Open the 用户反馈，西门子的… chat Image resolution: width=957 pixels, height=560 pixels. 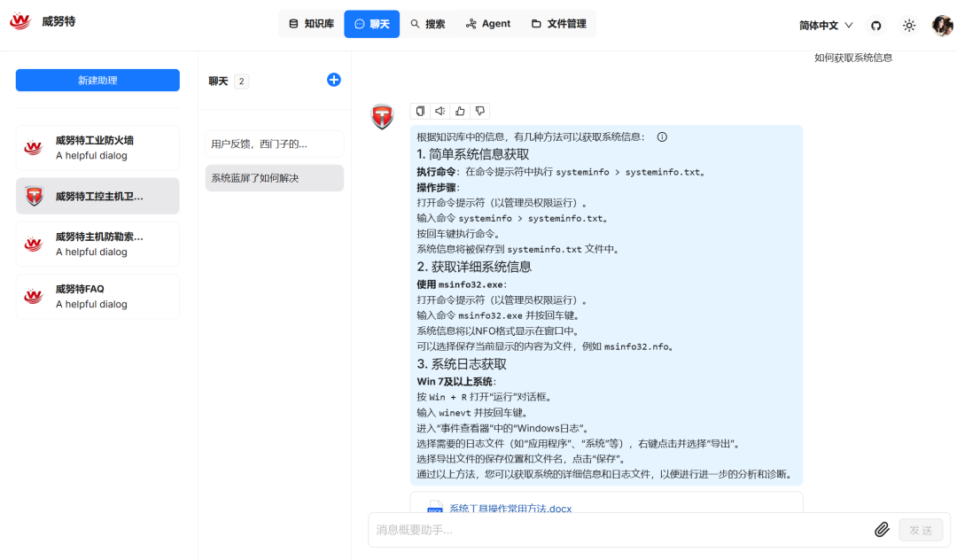[x=275, y=144]
